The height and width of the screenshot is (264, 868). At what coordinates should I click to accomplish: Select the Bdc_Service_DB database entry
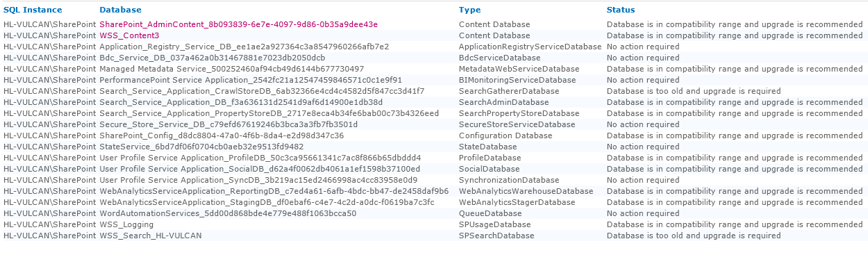click(212, 58)
